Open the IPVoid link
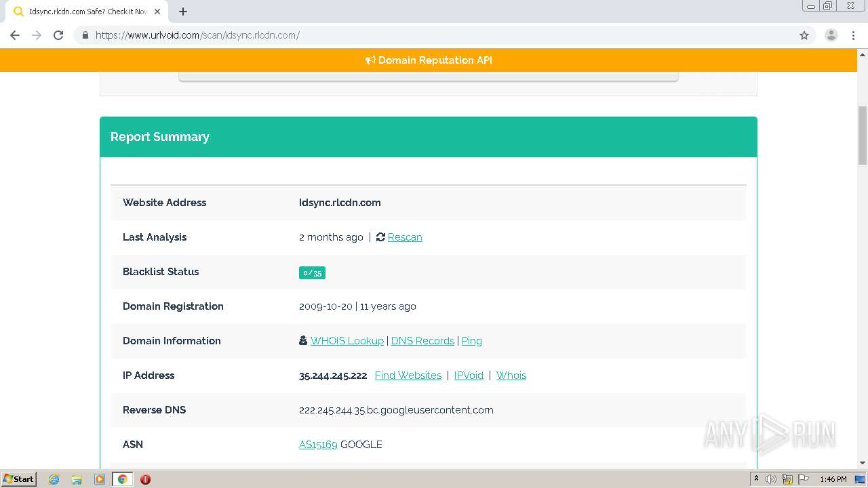This screenshot has height=488, width=868. (x=469, y=375)
